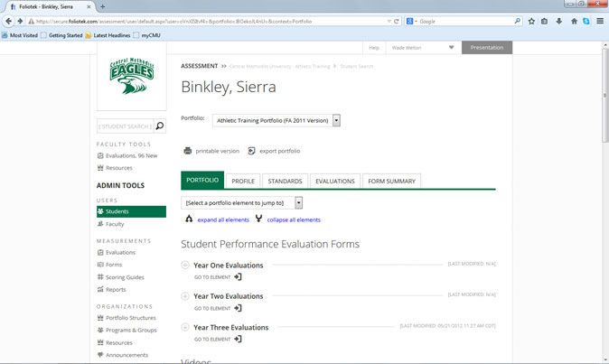Click Firefox home icon in toolbar
Viewport: 609px width, 364px height.
click(x=573, y=21)
